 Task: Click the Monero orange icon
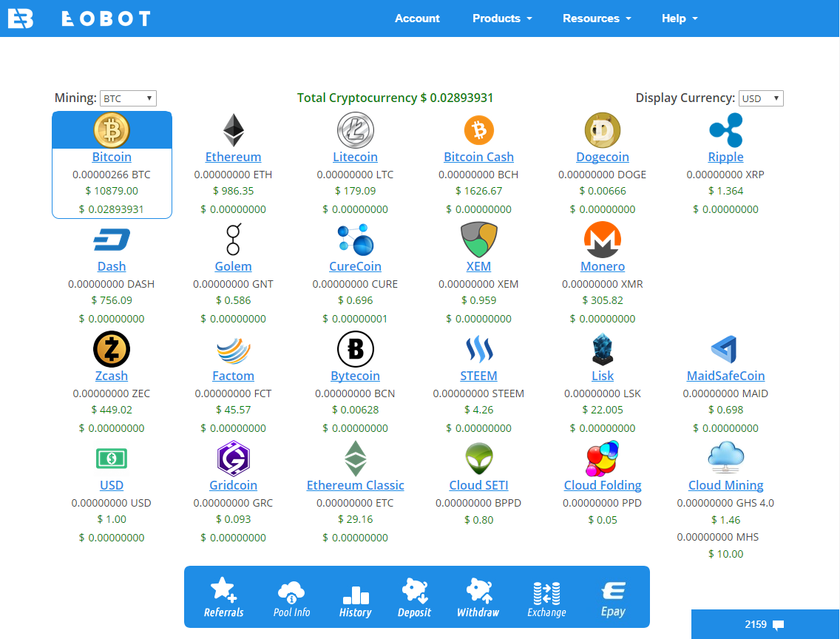[602, 240]
